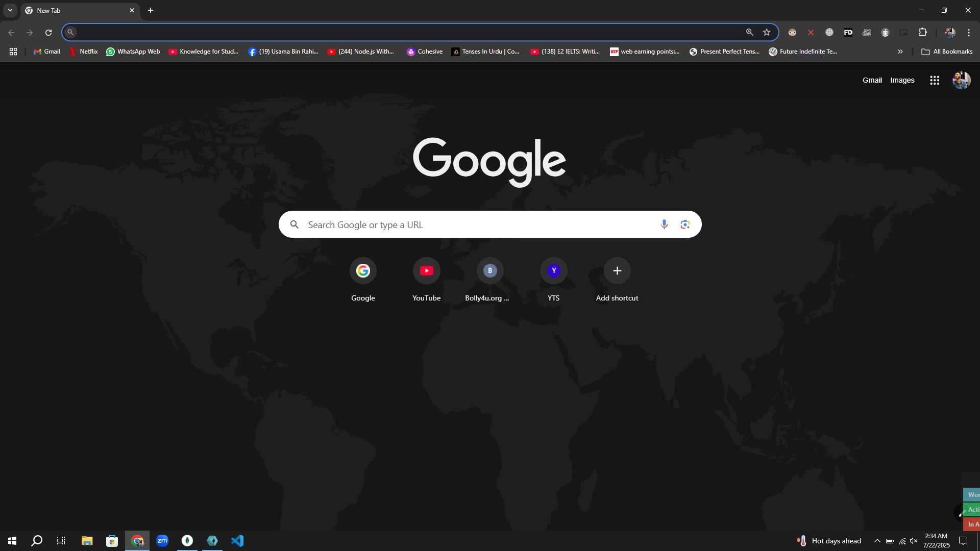
Task: Open Google Lens image search icon
Action: pos(685,224)
